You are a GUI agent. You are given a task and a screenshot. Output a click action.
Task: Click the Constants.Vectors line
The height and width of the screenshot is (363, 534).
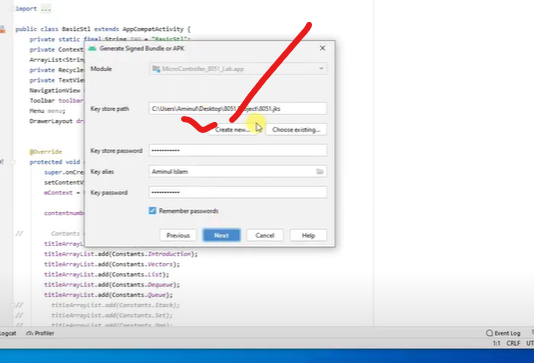click(x=112, y=264)
